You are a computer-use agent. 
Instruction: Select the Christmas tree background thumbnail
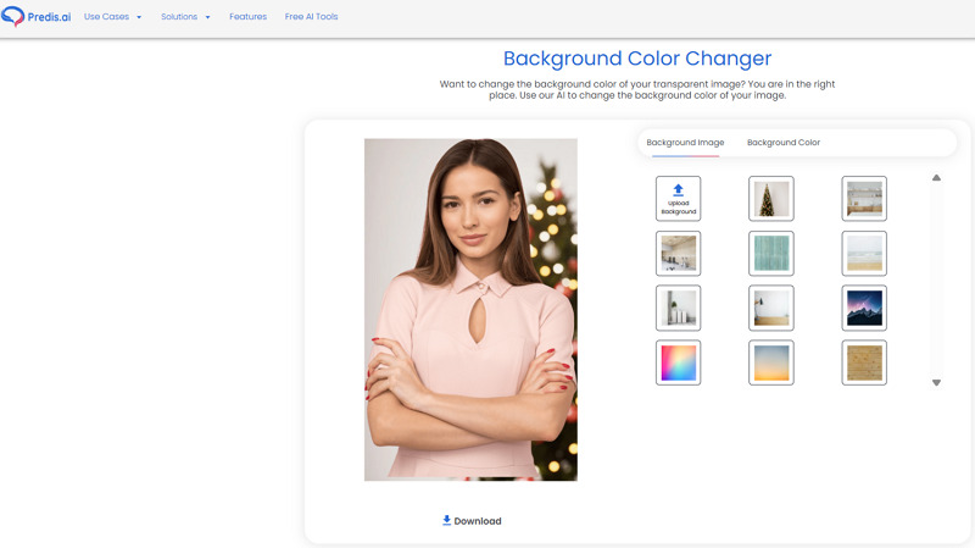coord(771,198)
